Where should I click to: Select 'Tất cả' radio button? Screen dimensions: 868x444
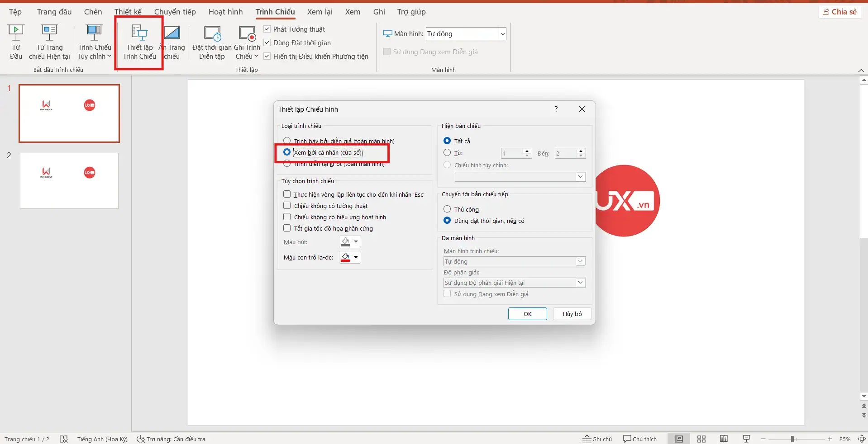point(448,141)
